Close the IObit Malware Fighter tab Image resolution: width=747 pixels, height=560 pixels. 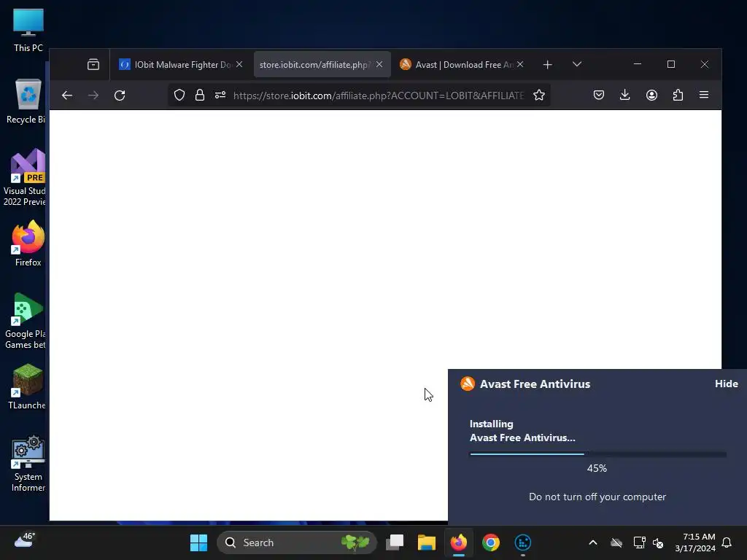coord(239,64)
